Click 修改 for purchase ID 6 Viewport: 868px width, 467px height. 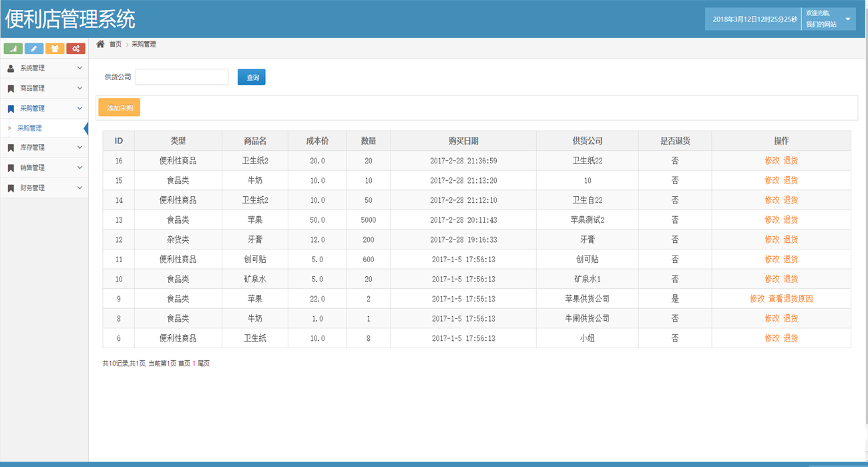click(x=772, y=338)
